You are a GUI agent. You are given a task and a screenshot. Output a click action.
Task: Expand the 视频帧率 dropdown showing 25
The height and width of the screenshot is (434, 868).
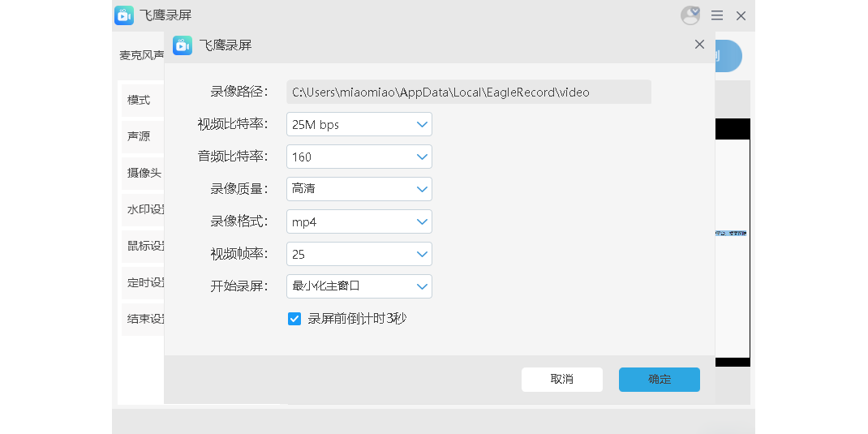tap(359, 254)
